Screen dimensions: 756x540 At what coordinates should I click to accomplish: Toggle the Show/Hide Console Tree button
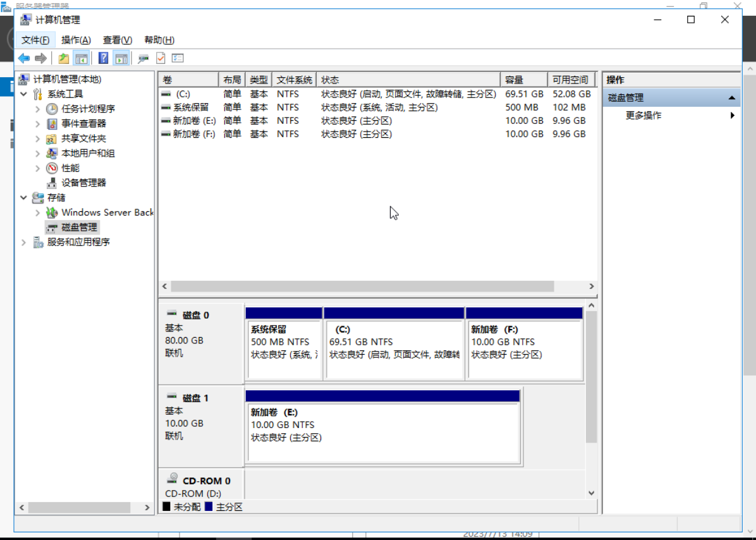81,59
